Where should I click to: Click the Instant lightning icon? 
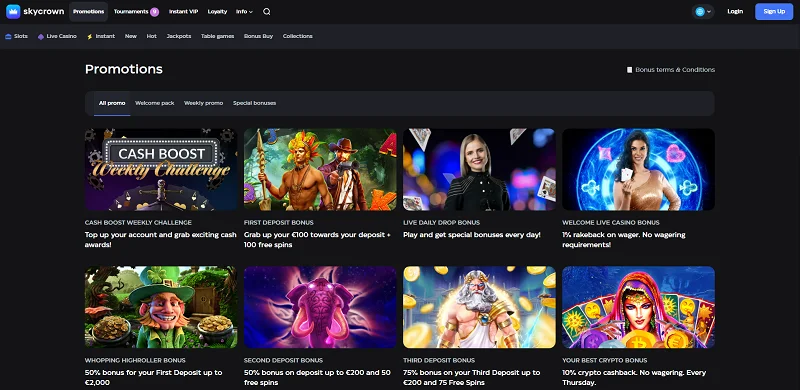(x=90, y=37)
